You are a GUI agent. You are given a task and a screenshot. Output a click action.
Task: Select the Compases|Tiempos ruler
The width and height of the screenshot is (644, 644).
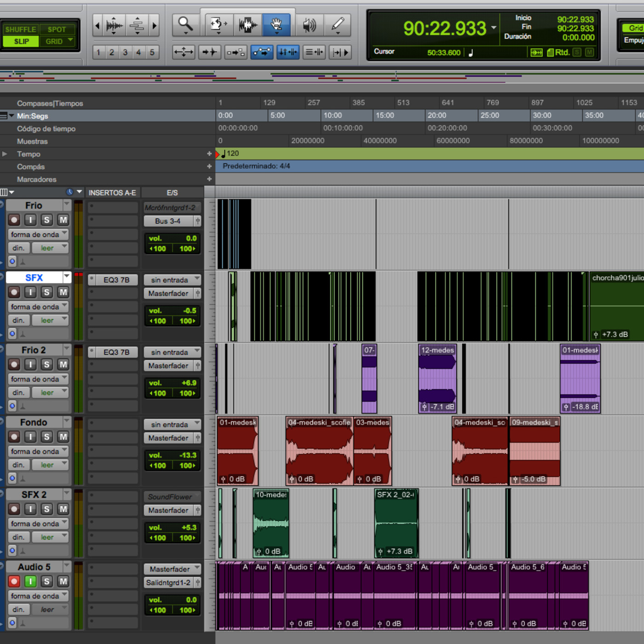(50, 103)
